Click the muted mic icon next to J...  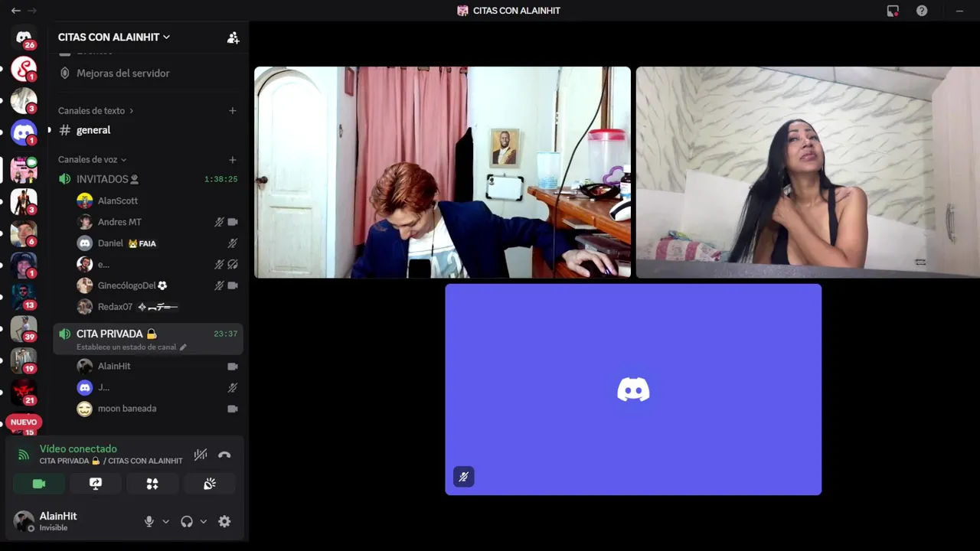233,388
